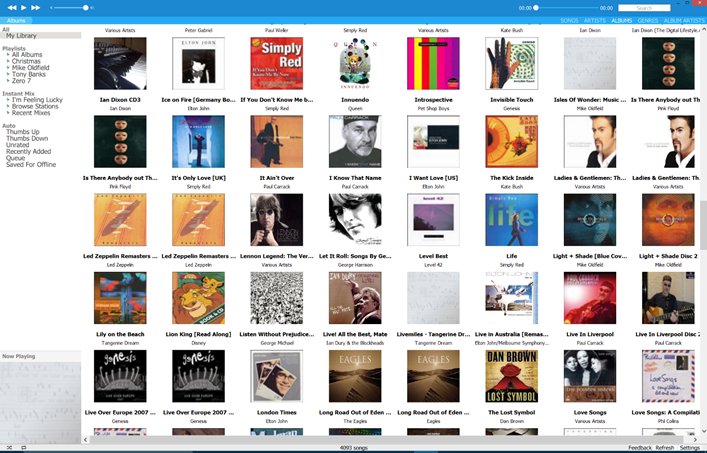707x453 pixels.
Task: Click the '4093 songs' status text
Action: pyautogui.click(x=354, y=448)
